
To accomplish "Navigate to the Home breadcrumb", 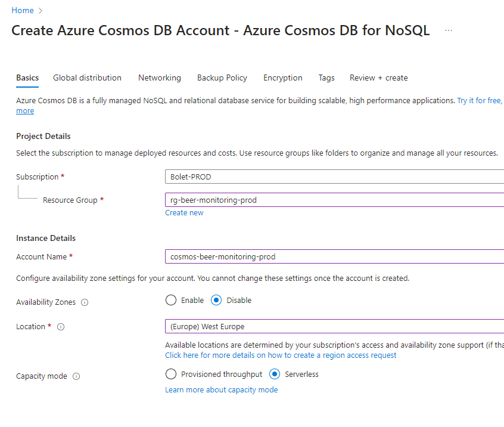I will (23, 10).
